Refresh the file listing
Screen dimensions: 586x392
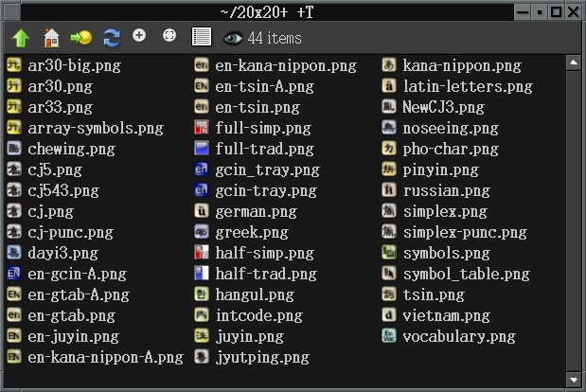pos(112,38)
